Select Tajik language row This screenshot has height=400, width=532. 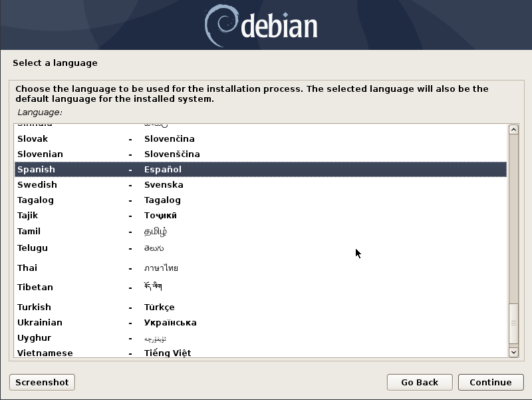[261, 215]
